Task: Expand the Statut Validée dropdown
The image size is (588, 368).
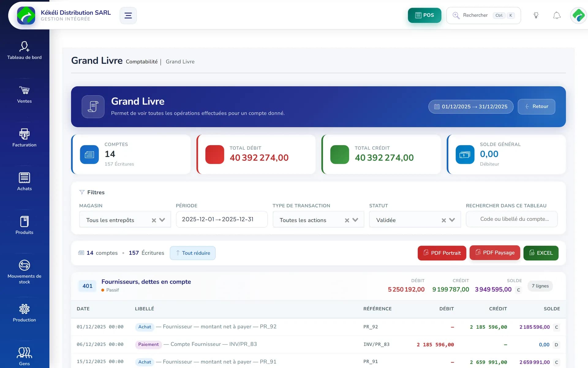Action: pyautogui.click(x=452, y=220)
